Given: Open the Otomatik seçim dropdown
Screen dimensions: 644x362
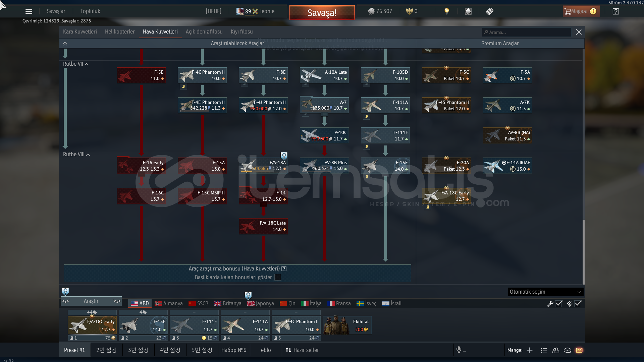Looking at the screenshot, I should pyautogui.click(x=546, y=292).
